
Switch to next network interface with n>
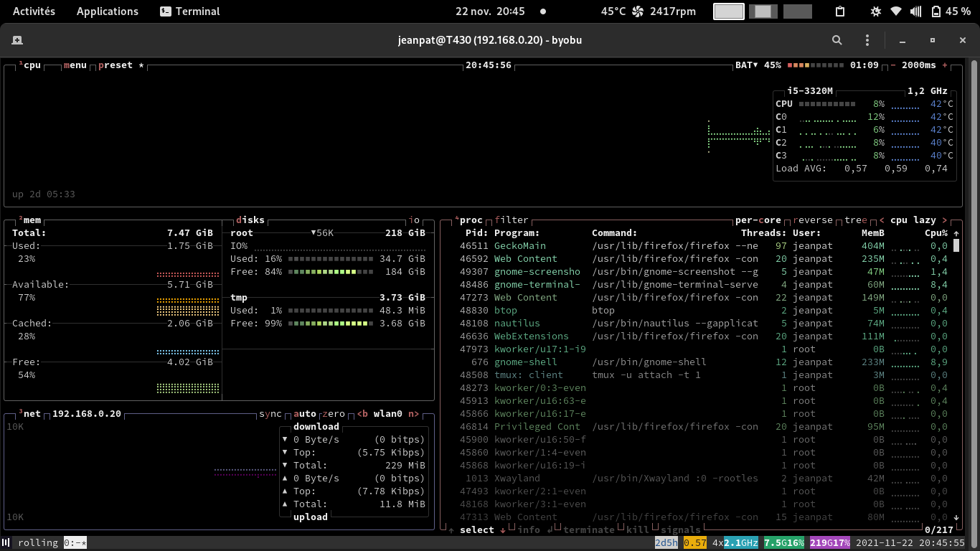(414, 414)
